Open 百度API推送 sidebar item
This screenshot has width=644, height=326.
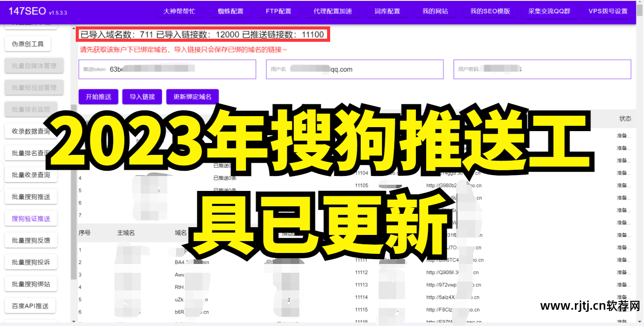(x=30, y=306)
